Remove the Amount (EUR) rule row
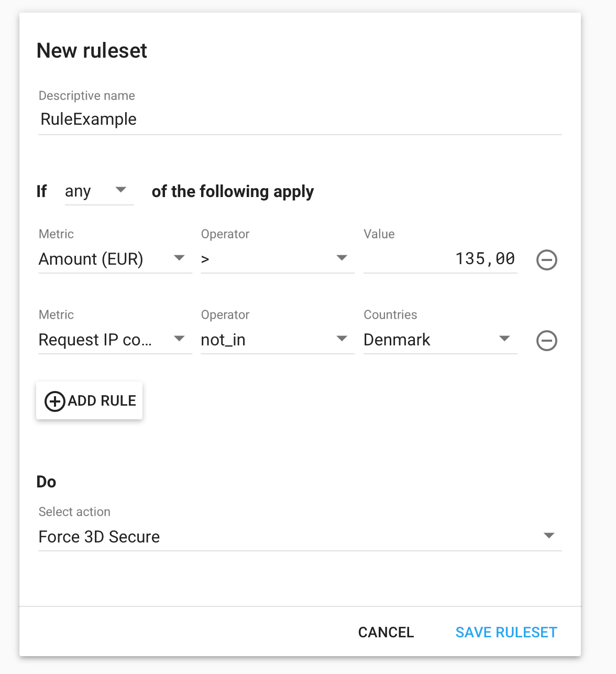 coord(546,260)
